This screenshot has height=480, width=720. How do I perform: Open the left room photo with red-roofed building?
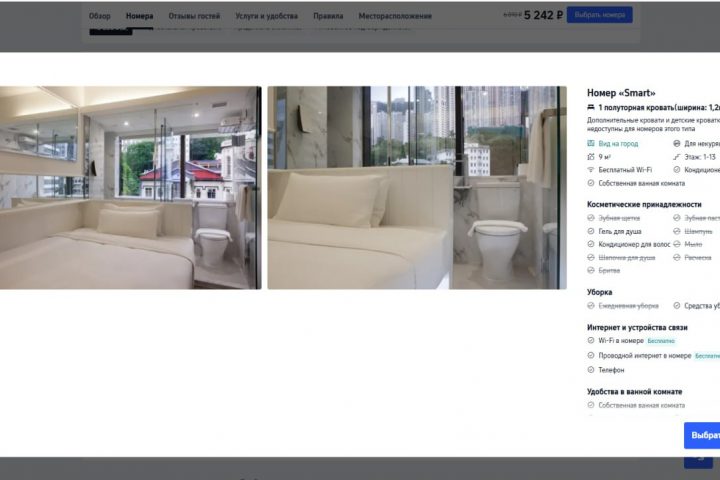click(x=130, y=187)
